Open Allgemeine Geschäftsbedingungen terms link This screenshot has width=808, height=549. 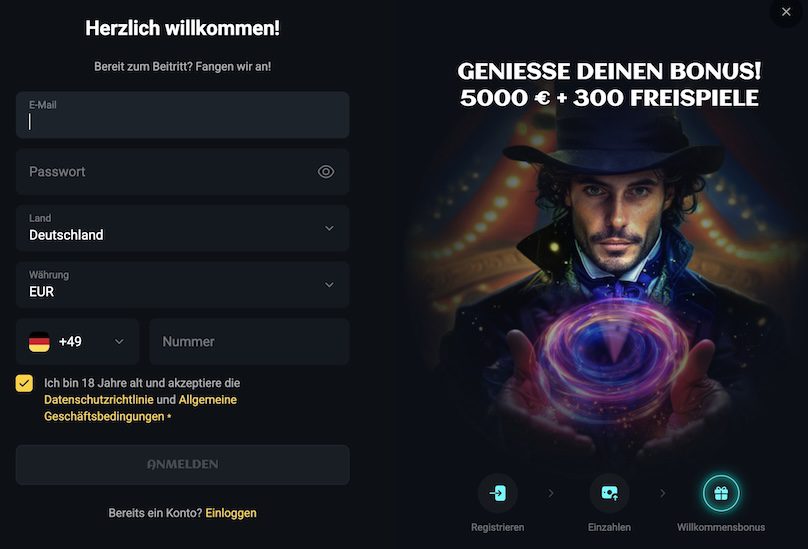click(x=140, y=408)
